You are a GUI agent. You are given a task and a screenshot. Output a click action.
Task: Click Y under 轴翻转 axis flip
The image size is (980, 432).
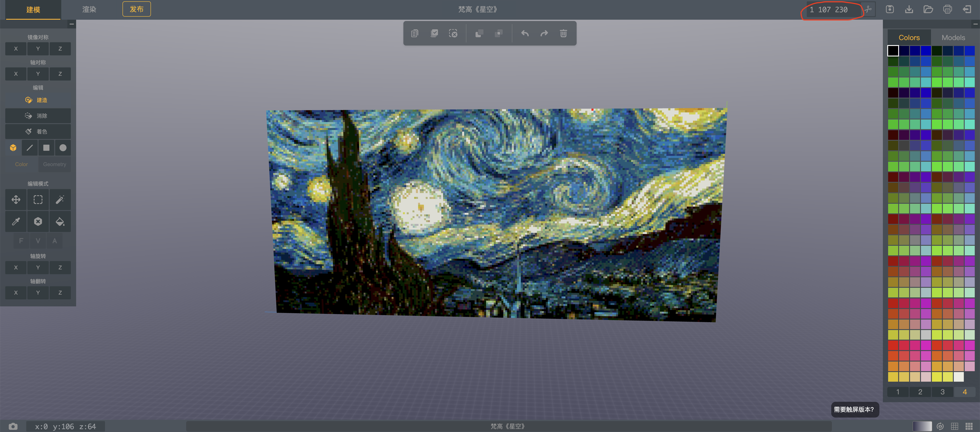38,293
